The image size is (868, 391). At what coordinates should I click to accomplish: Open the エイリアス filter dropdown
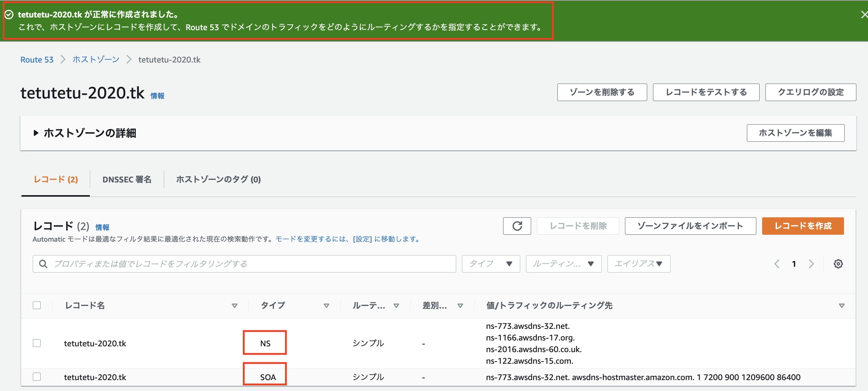coord(638,264)
